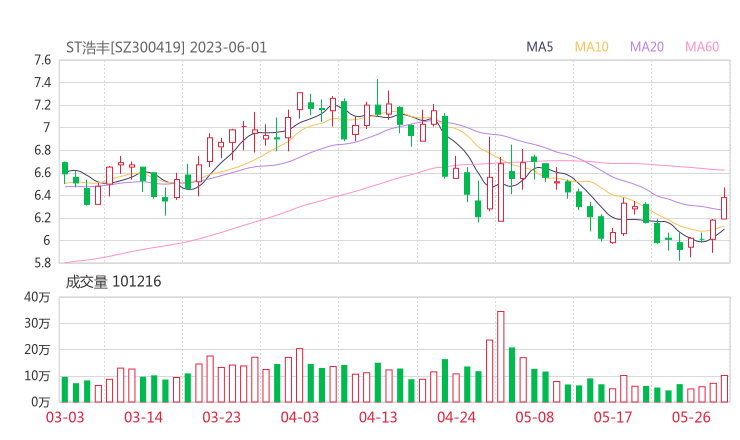Click the MA20 legend label
The image size is (740, 440).
647,47
